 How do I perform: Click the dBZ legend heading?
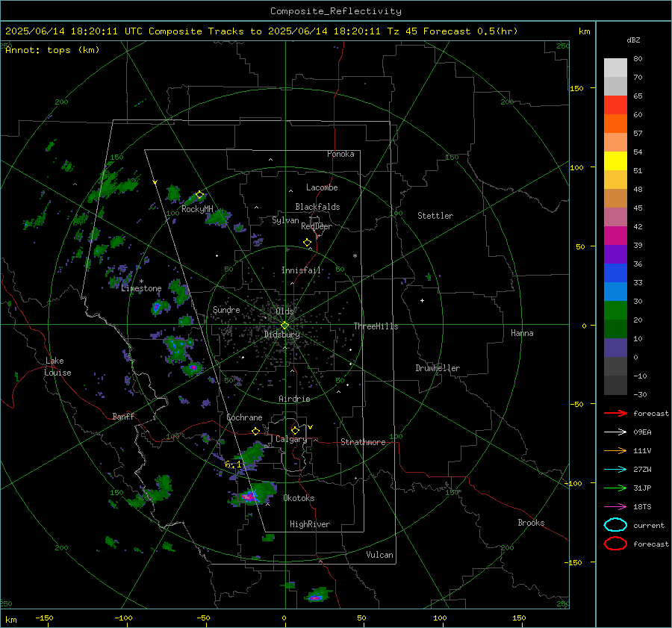coord(633,40)
